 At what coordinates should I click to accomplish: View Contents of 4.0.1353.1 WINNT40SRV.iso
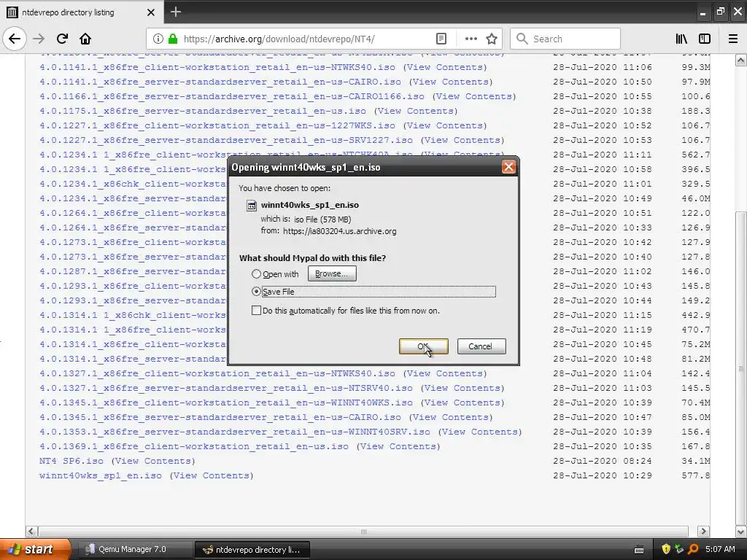coord(480,432)
